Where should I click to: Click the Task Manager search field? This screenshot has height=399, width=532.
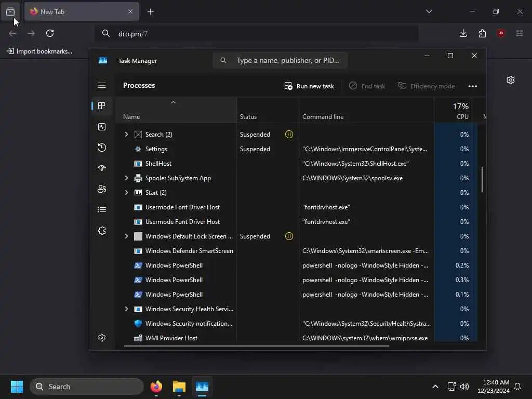tap(280, 60)
